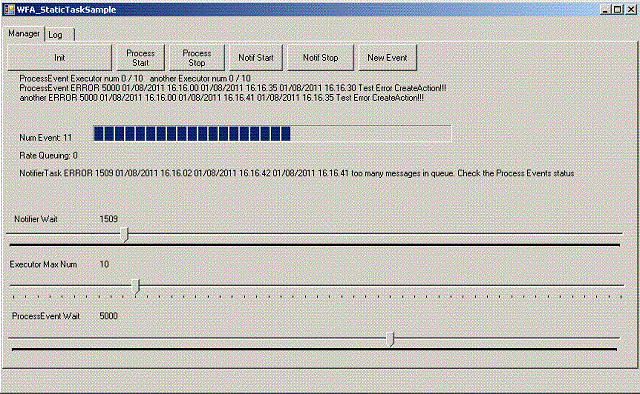Click the 'Rate Queuing: 0' label
The width and height of the screenshot is (640, 394).
click(48, 156)
